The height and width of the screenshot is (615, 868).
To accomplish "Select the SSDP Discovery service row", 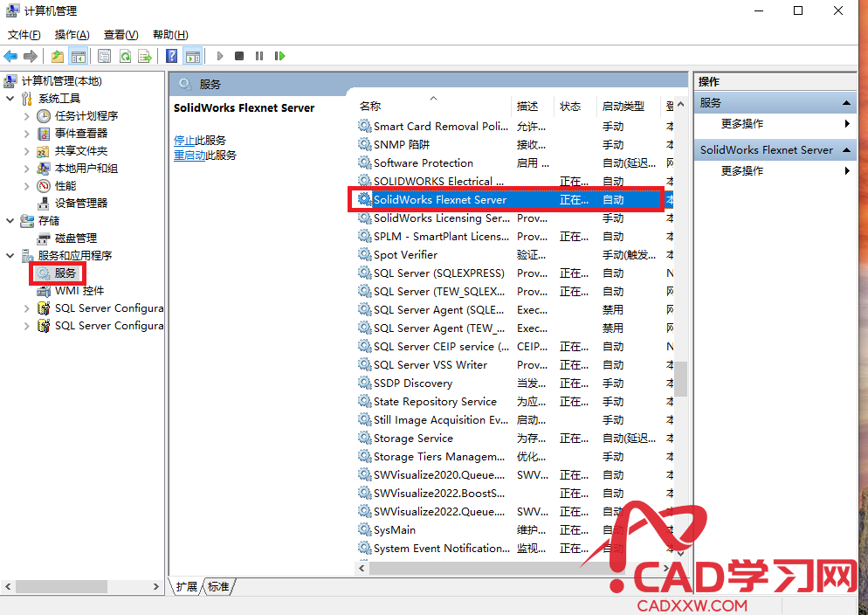I will coord(515,383).
